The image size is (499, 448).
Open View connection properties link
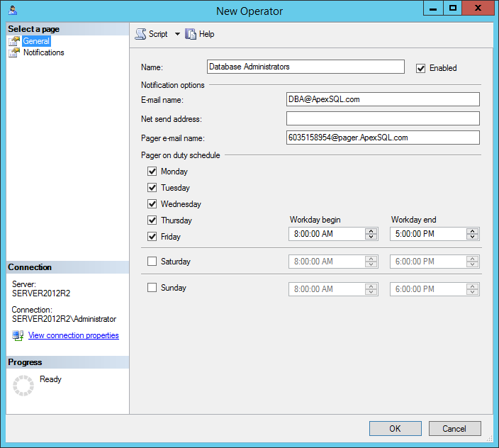coord(74,335)
